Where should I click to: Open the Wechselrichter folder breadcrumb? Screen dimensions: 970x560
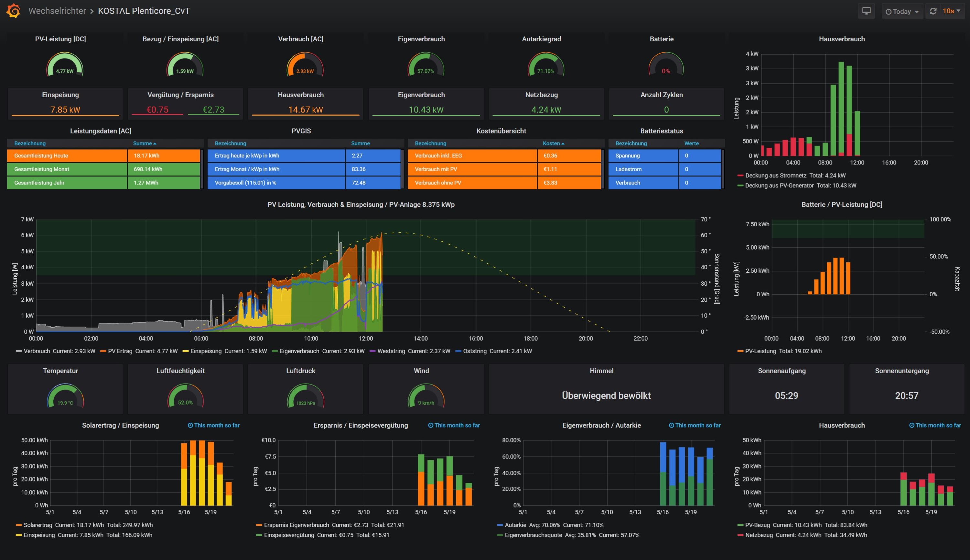click(57, 11)
